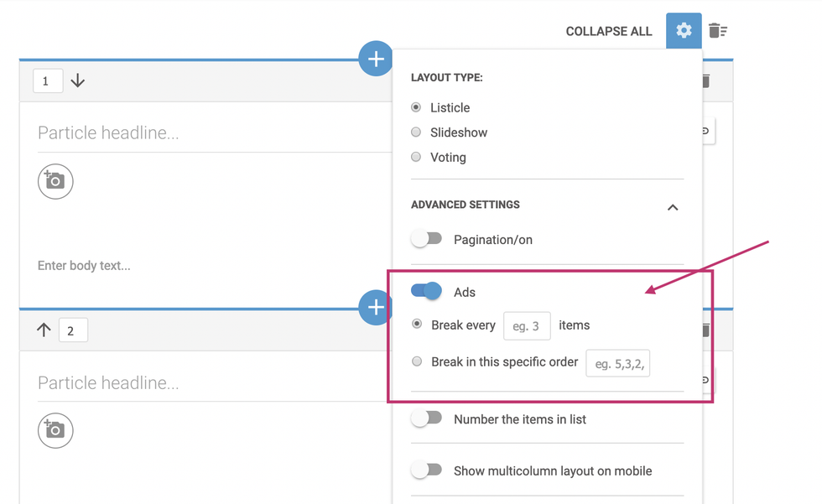The height and width of the screenshot is (504, 822).
Task: Collapse the Advanced Settings section
Action: tap(673, 207)
